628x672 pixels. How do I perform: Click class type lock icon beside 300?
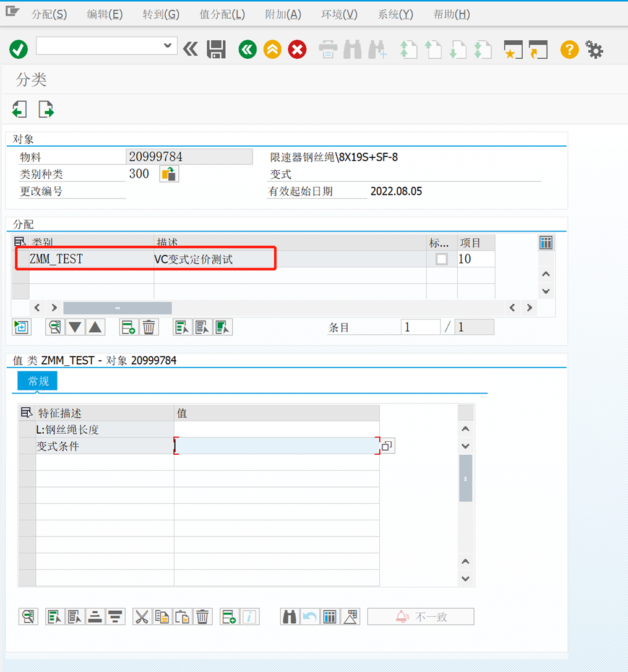click(x=169, y=174)
